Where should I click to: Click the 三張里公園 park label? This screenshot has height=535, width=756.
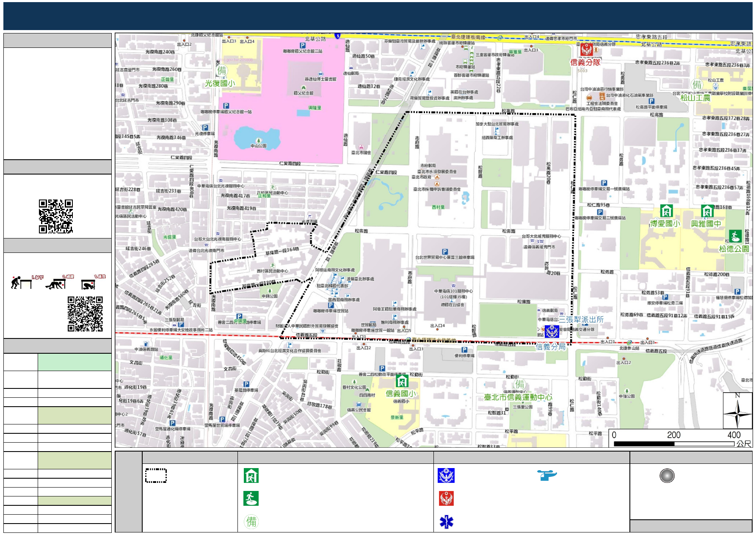pos(522,407)
